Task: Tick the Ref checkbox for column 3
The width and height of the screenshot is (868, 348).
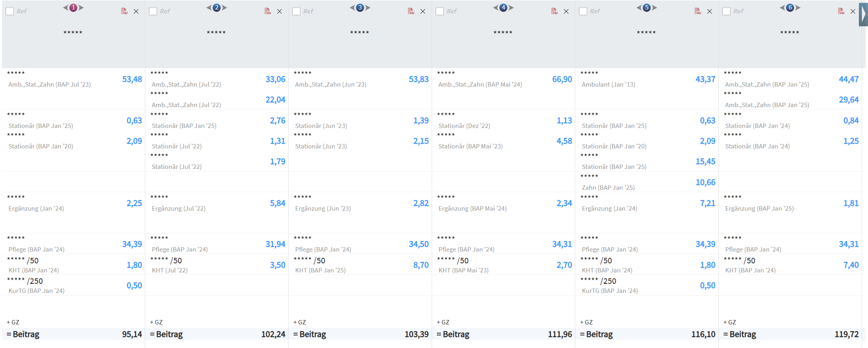Action: pos(297,11)
